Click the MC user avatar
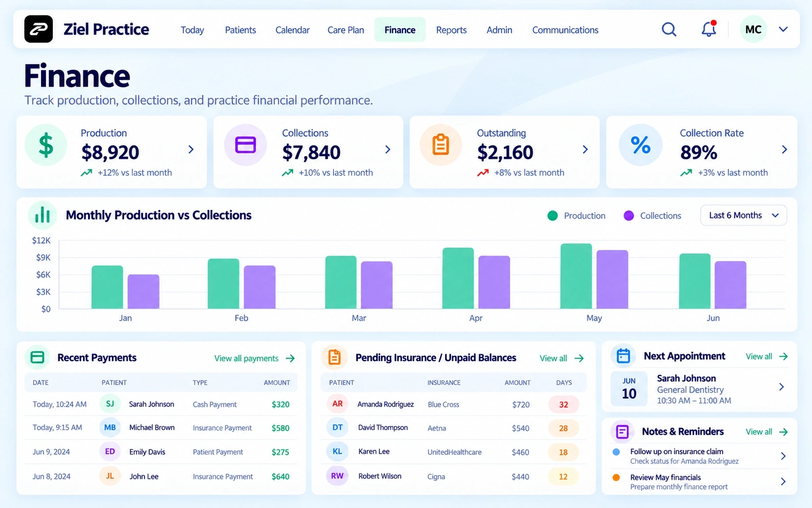 [753, 29]
